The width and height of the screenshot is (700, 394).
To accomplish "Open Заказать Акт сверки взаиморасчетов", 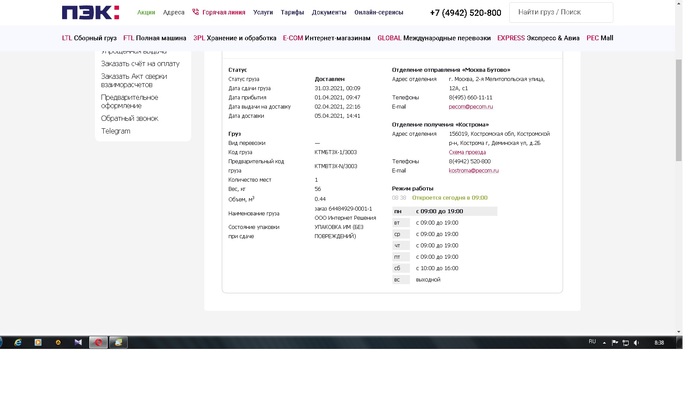I will [x=134, y=80].
